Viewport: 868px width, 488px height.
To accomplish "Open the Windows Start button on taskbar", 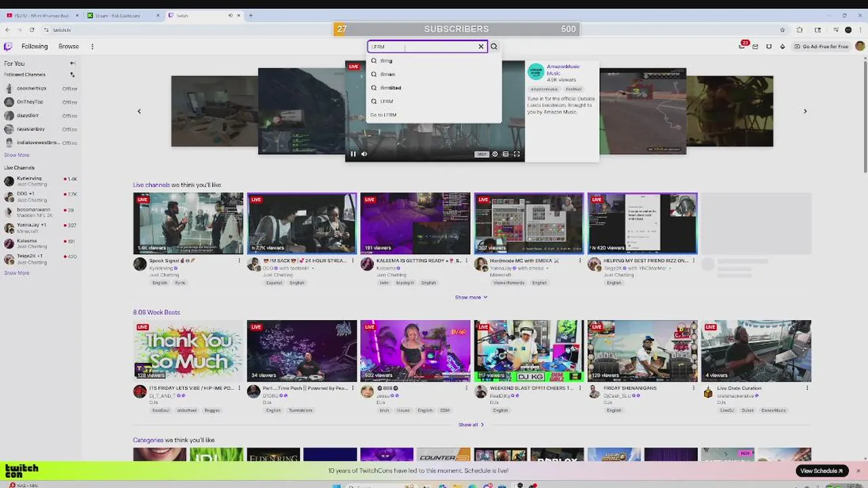I will tap(337, 485).
